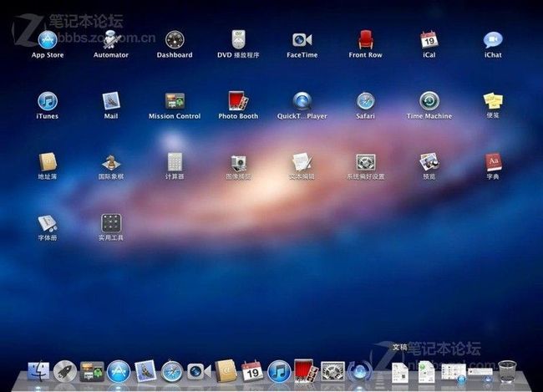The width and height of the screenshot is (543, 392).
Task: Launch DVD 播放程序 from Launchpad
Action: point(238,39)
